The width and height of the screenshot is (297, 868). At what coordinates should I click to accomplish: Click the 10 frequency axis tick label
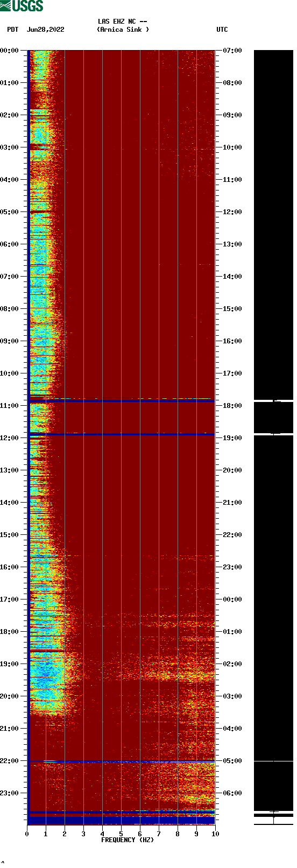click(x=215, y=834)
